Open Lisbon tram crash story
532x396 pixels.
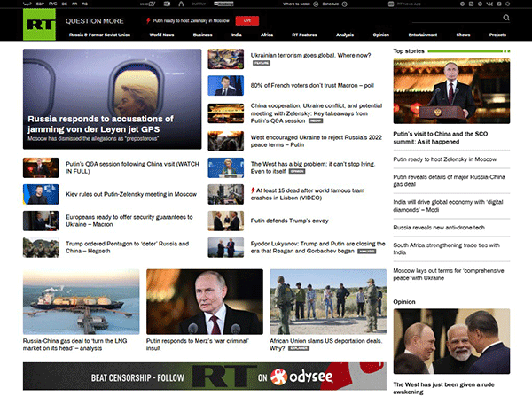308,194
